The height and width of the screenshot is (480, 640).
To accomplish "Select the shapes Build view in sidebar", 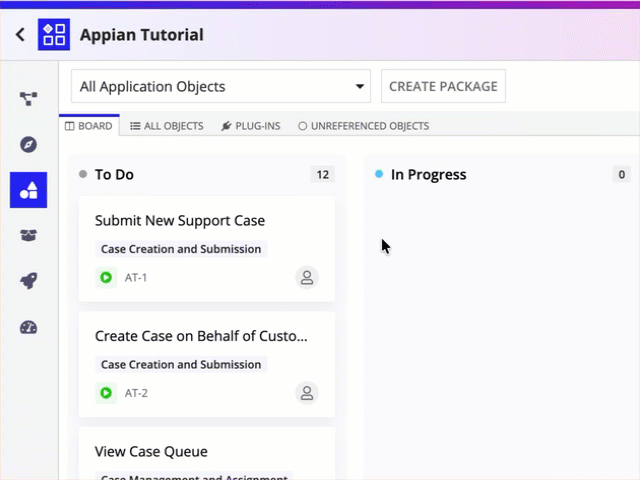I will pos(29,190).
